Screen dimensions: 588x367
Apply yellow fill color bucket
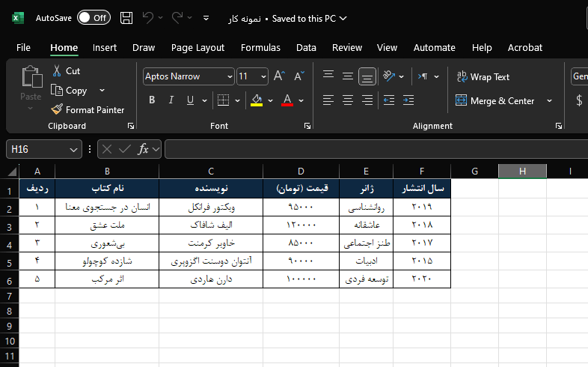(x=257, y=100)
